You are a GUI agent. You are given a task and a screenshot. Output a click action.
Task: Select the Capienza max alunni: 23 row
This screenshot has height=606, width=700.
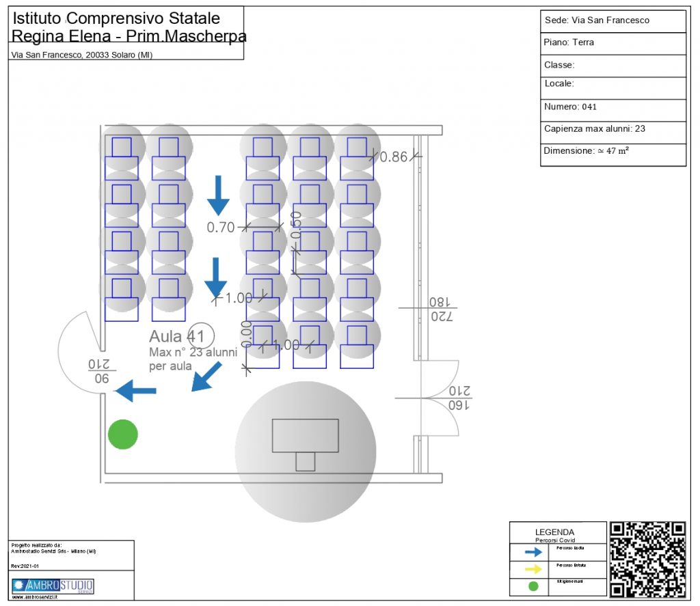point(612,128)
